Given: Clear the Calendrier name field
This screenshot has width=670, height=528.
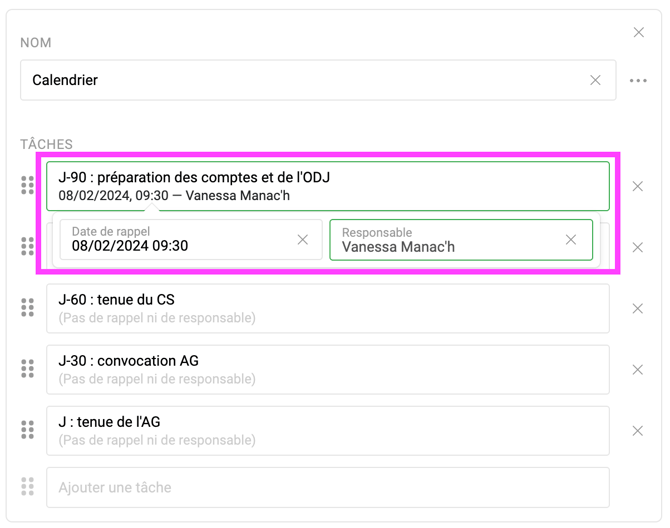Looking at the screenshot, I should click(x=595, y=80).
